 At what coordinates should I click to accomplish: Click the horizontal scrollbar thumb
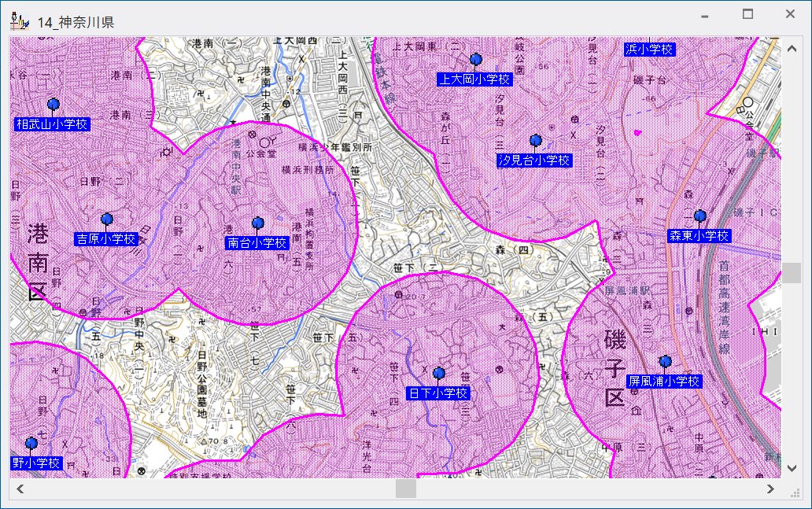point(406,489)
